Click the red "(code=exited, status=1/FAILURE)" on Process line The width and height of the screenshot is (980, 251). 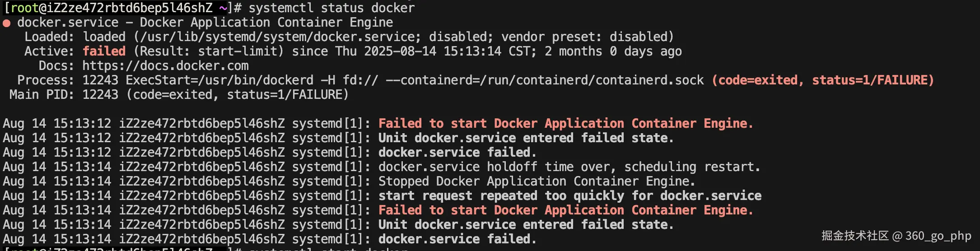pyautogui.click(x=822, y=80)
